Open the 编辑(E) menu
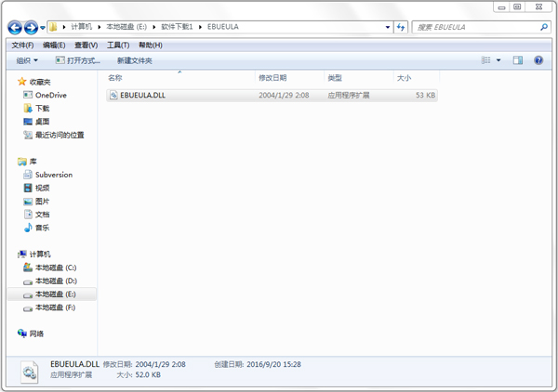 (x=54, y=46)
